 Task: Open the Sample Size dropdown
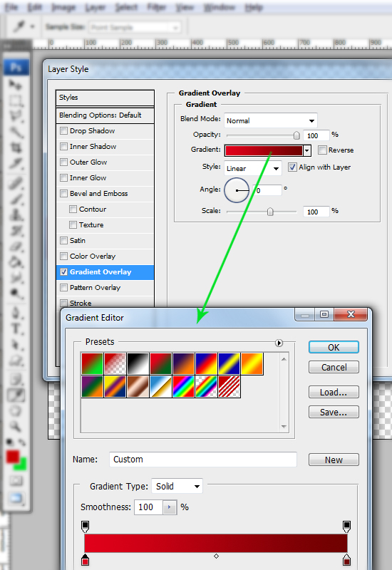click(135, 27)
